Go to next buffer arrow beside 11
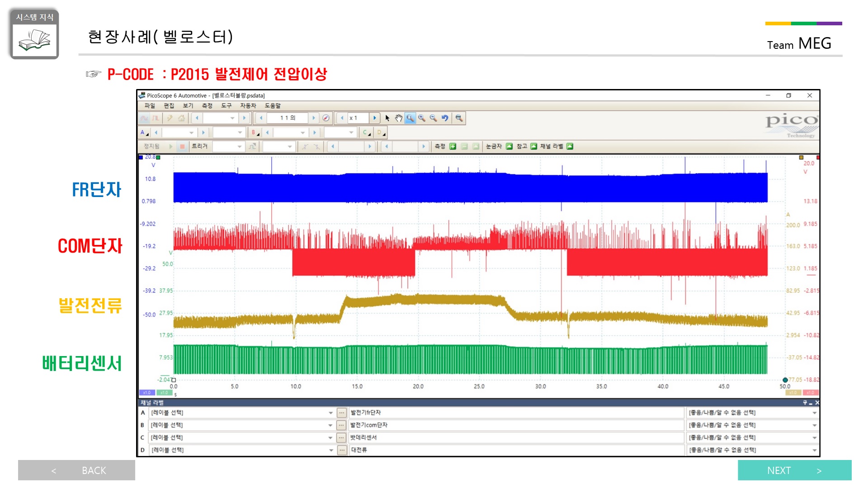 pos(314,118)
